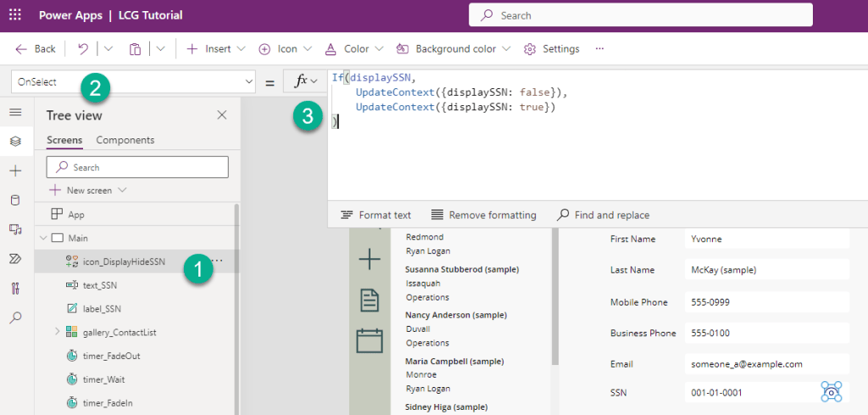Image resolution: width=868 pixels, height=415 pixels.
Task: Click the contact list scrollbar
Action: click(554, 296)
